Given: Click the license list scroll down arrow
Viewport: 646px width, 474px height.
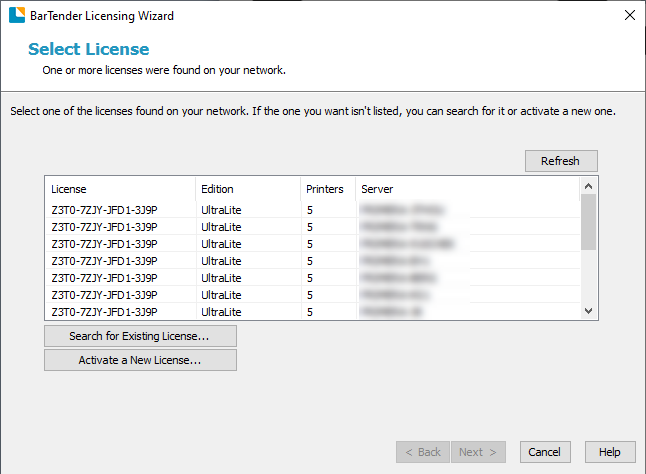Looking at the screenshot, I should tap(589, 312).
